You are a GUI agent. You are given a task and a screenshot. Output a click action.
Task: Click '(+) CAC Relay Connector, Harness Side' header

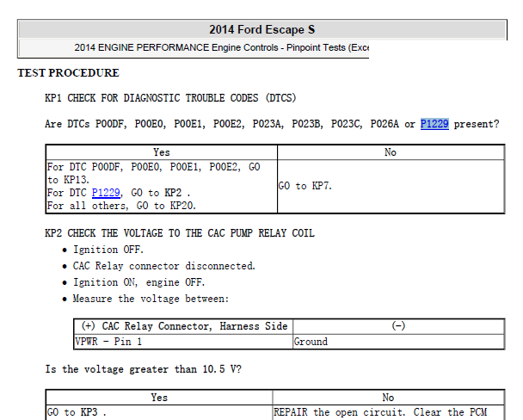pyautogui.click(x=184, y=326)
